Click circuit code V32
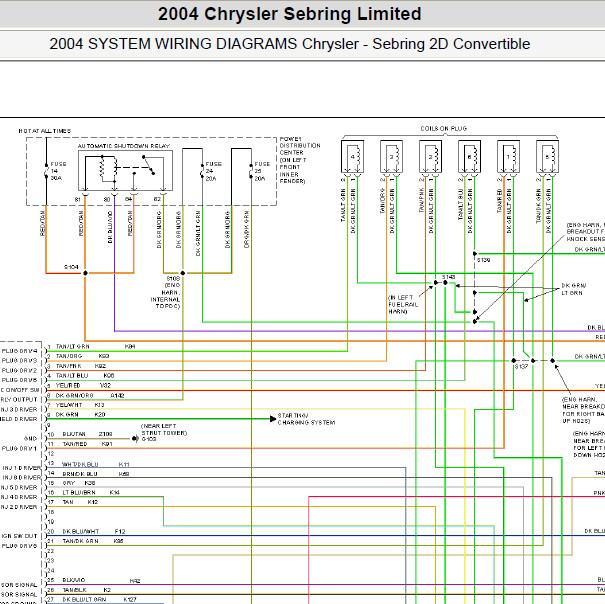Viewport: 605px width, 604px height. (105, 385)
